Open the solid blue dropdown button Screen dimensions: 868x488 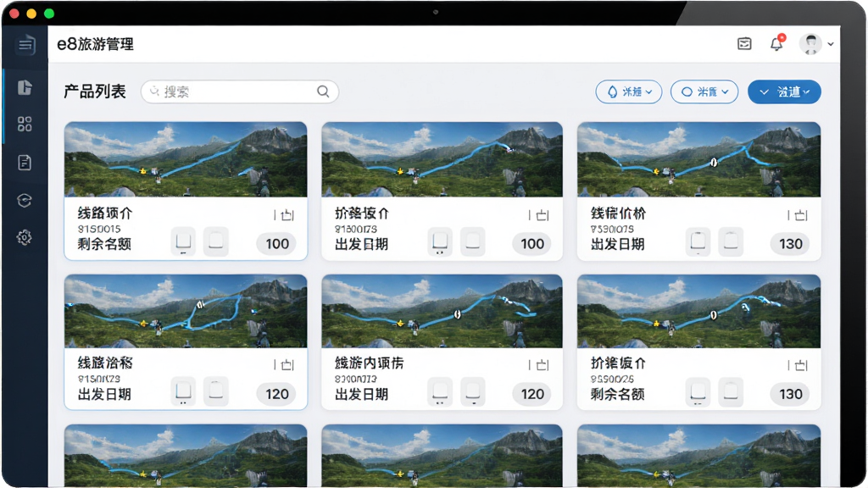784,91
